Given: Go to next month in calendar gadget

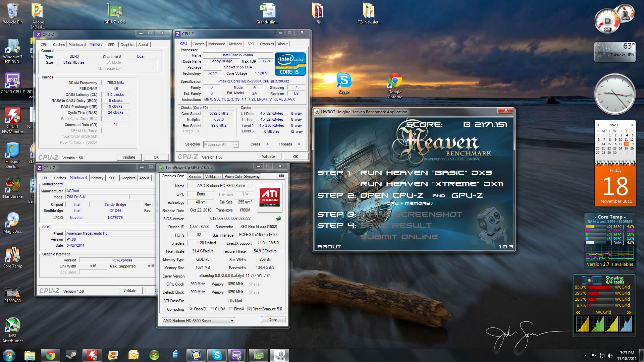Looking at the screenshot, I should coord(632,125).
